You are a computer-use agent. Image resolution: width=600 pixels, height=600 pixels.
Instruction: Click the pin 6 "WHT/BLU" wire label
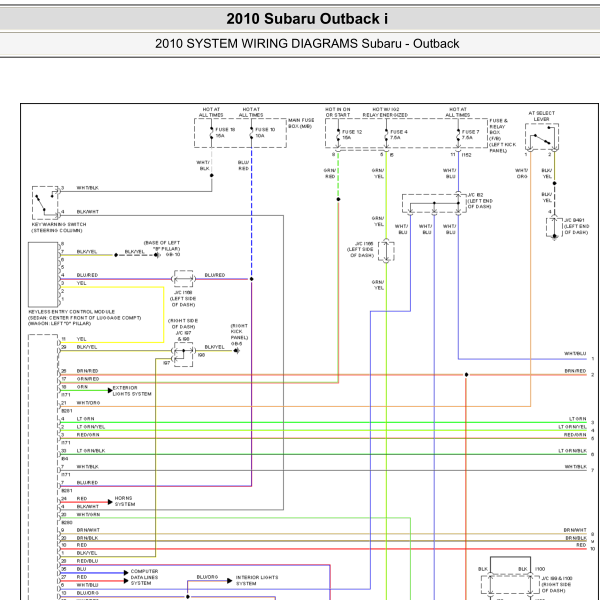(x=87, y=585)
